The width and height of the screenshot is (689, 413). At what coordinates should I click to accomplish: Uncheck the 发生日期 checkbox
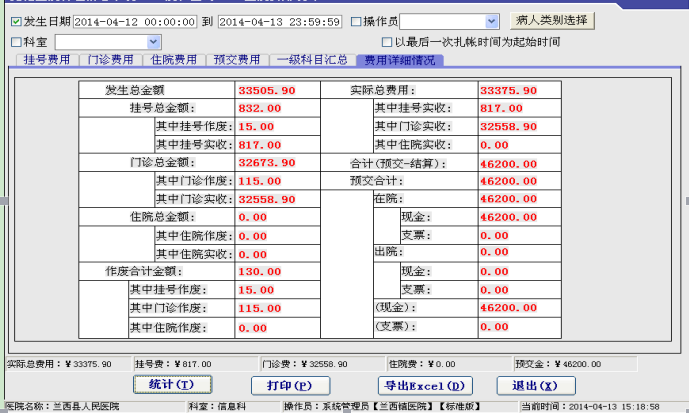pyautogui.click(x=16, y=21)
